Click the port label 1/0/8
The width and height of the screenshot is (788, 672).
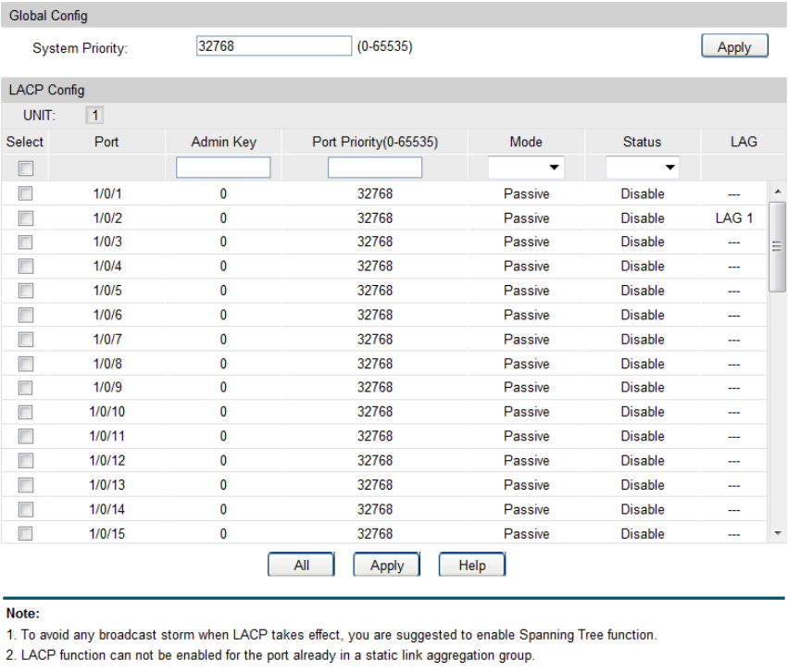107,363
